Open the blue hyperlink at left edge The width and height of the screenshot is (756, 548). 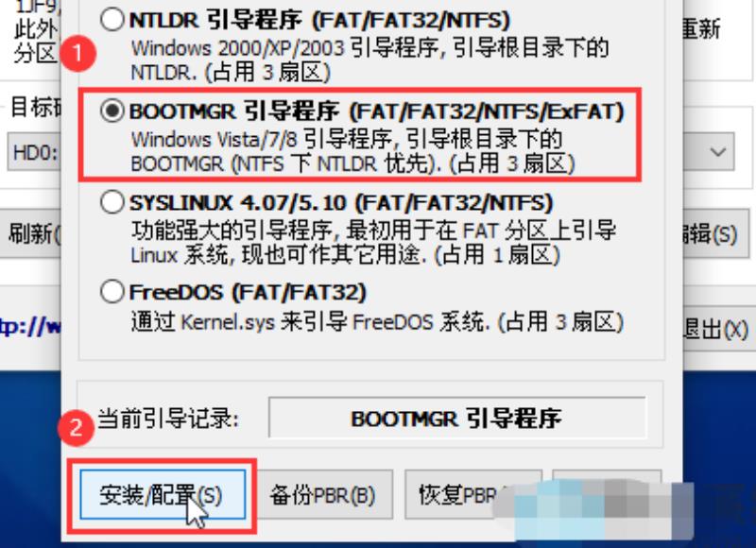[x=31, y=327]
